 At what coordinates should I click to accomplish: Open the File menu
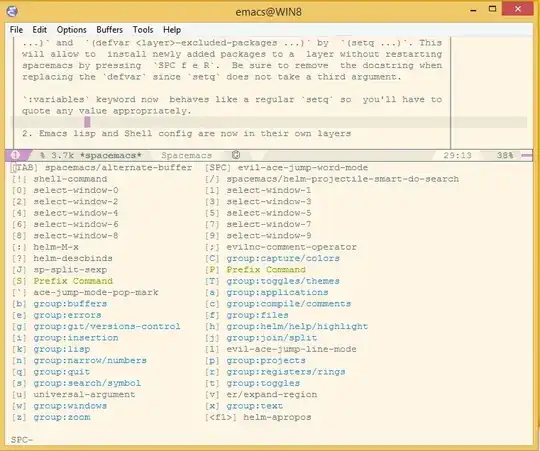pyautogui.click(x=16, y=30)
